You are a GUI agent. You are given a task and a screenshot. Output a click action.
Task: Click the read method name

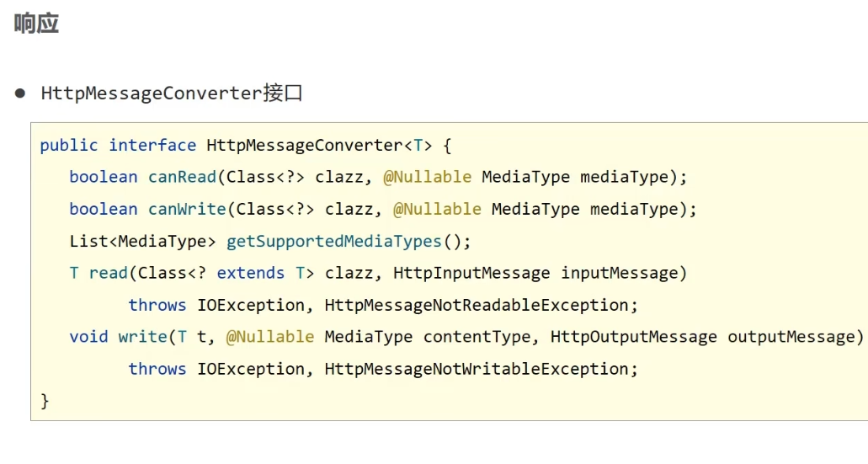point(109,273)
